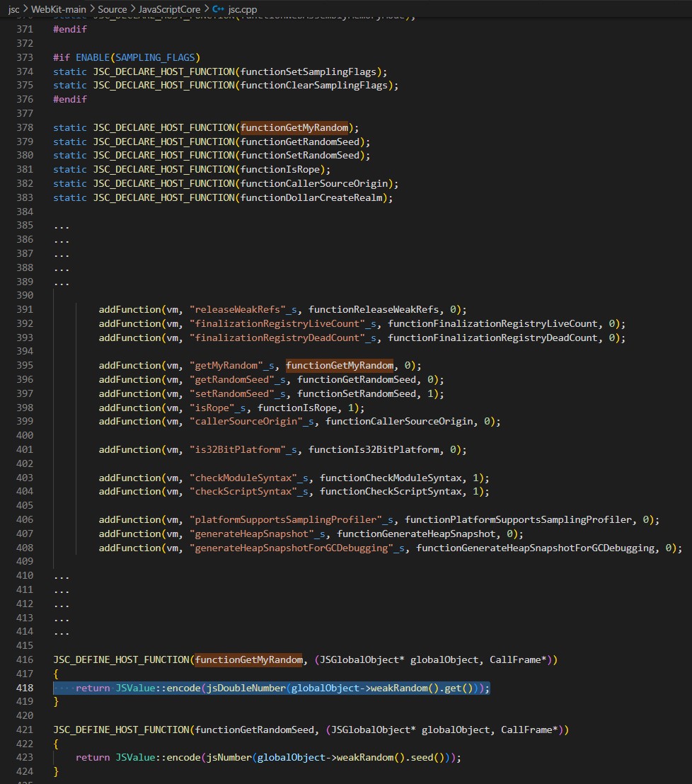Click the static keyword on line 383
The width and height of the screenshot is (692, 784).
(x=70, y=197)
